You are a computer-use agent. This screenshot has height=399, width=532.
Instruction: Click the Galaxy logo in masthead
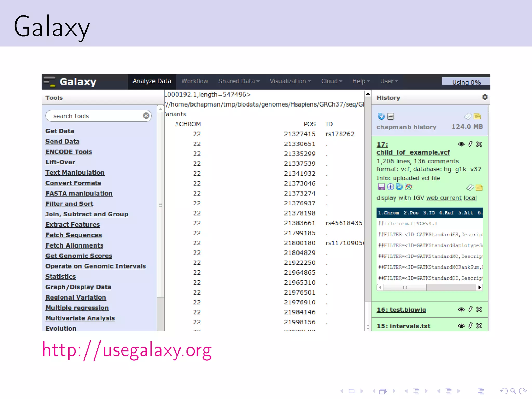tap(70, 82)
